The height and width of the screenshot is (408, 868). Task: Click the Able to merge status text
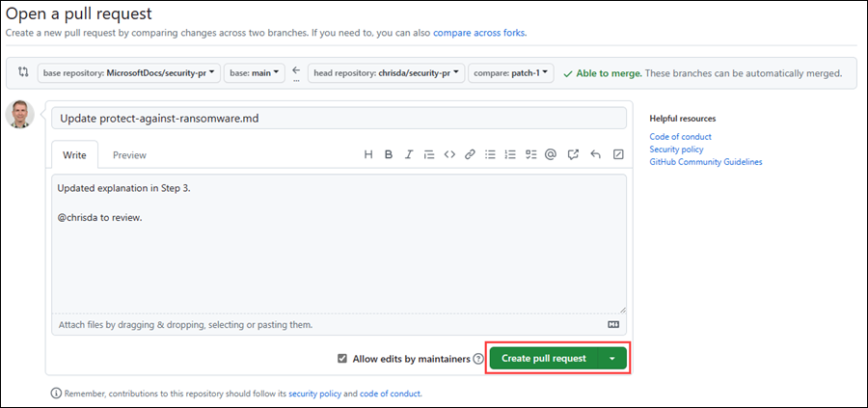click(609, 72)
